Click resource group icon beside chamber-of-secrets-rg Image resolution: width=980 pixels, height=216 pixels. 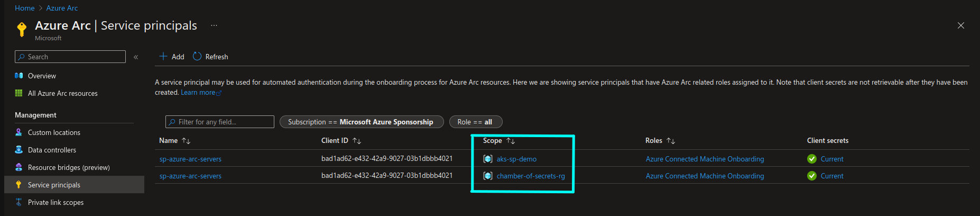(x=488, y=176)
